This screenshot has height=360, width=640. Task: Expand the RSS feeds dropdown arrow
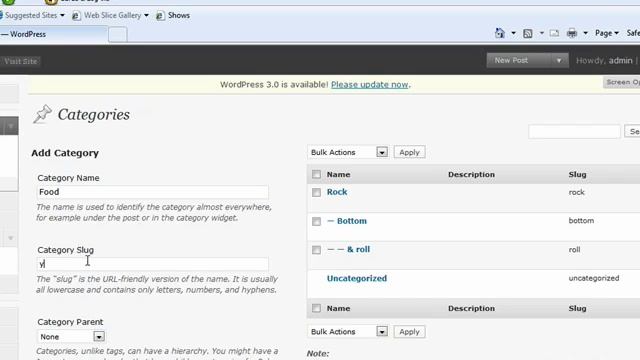pos(542,33)
